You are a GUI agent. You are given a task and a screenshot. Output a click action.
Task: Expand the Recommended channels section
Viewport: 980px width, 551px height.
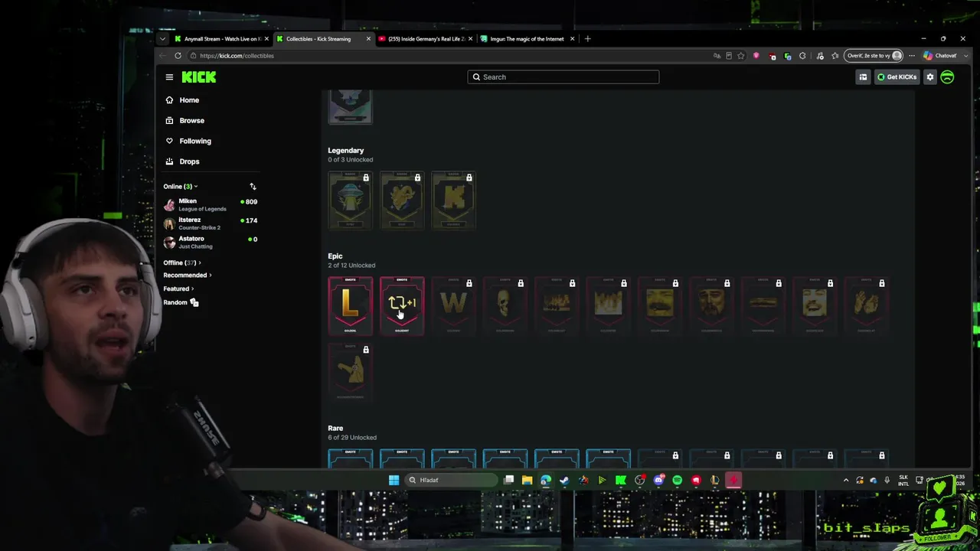188,275
